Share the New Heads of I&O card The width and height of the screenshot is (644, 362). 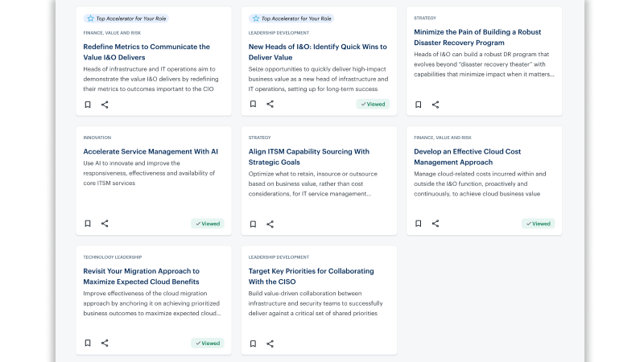point(270,105)
